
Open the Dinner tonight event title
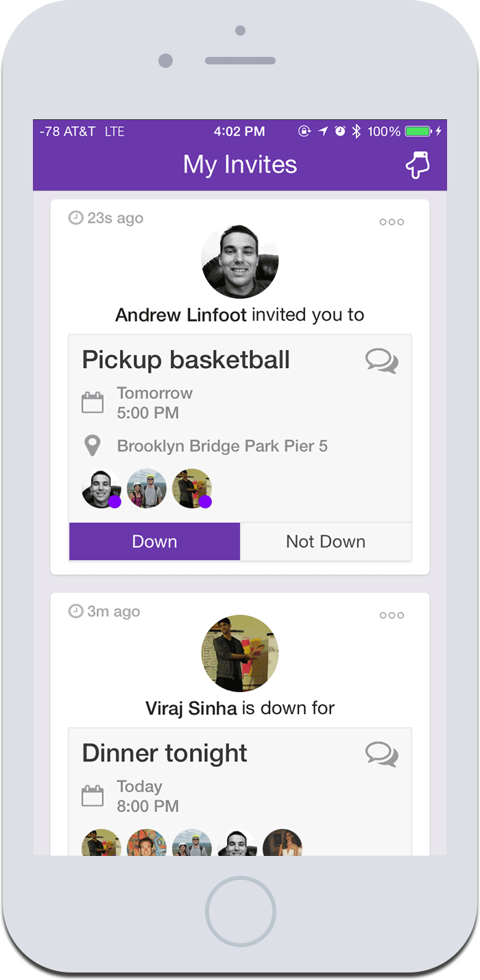pos(165,753)
